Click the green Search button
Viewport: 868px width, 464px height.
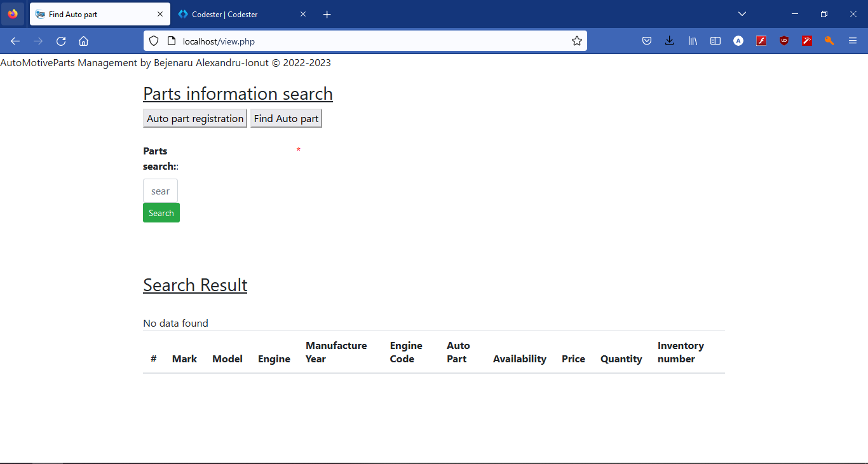(161, 213)
